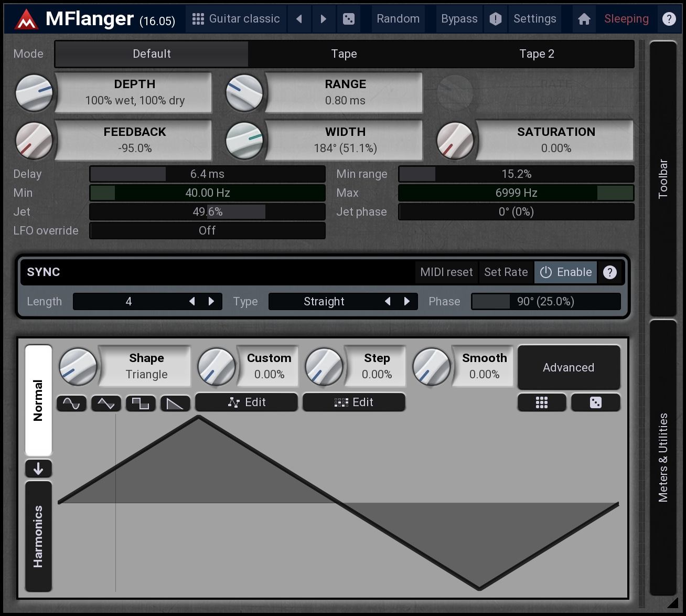Click the Max 6999 Hz slider
Screen dimensions: 686x616
point(516,193)
